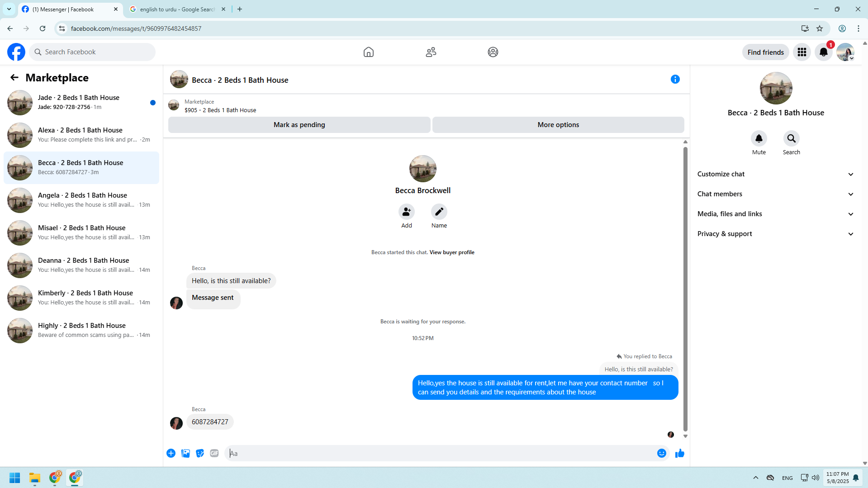Click Becca's 6087284727 message bubble
Screen dimensions: 868x488
point(210,422)
